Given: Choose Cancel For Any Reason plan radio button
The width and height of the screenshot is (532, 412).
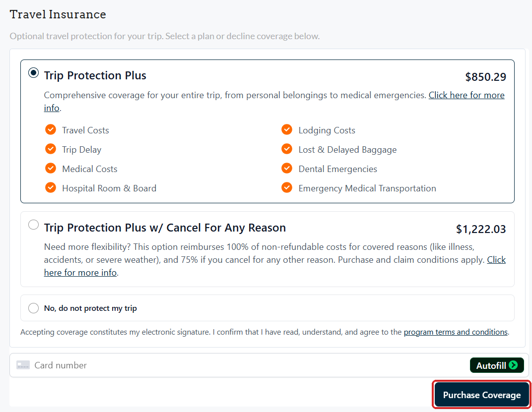Looking at the screenshot, I should [x=33, y=225].
